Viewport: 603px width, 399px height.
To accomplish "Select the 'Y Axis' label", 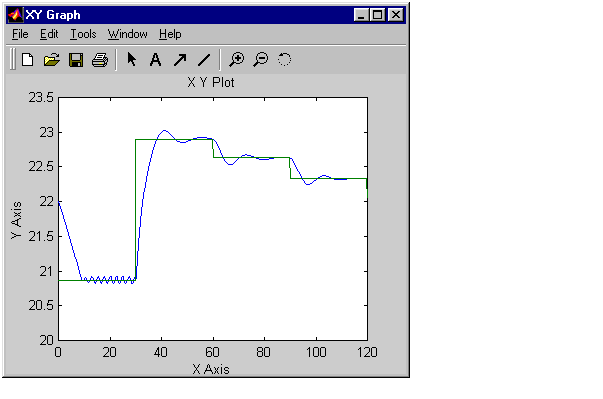I will (16, 220).
